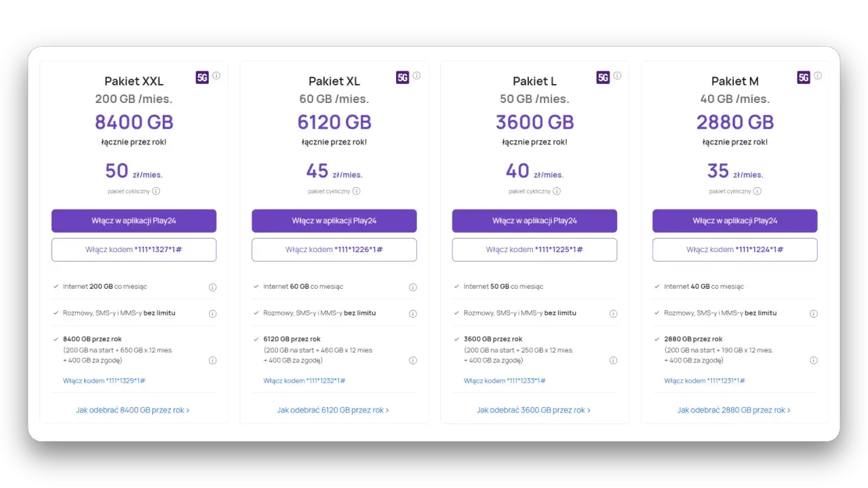Click the Pakiet M title
The image size is (868, 488).
click(x=735, y=81)
